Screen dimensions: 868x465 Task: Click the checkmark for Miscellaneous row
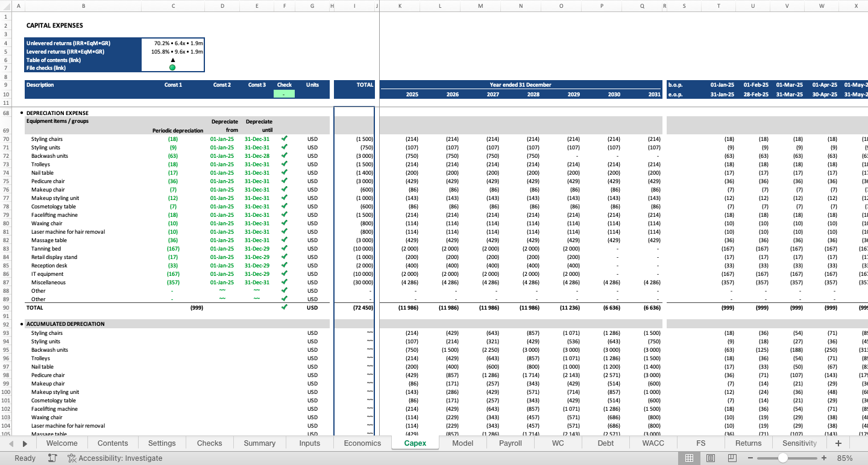tap(285, 282)
